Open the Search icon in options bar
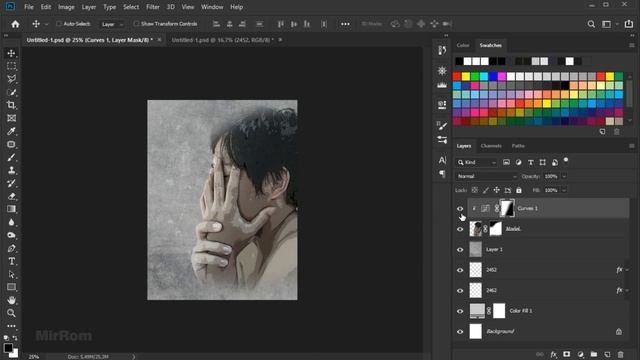The height and width of the screenshot is (360, 640). pos(591,24)
